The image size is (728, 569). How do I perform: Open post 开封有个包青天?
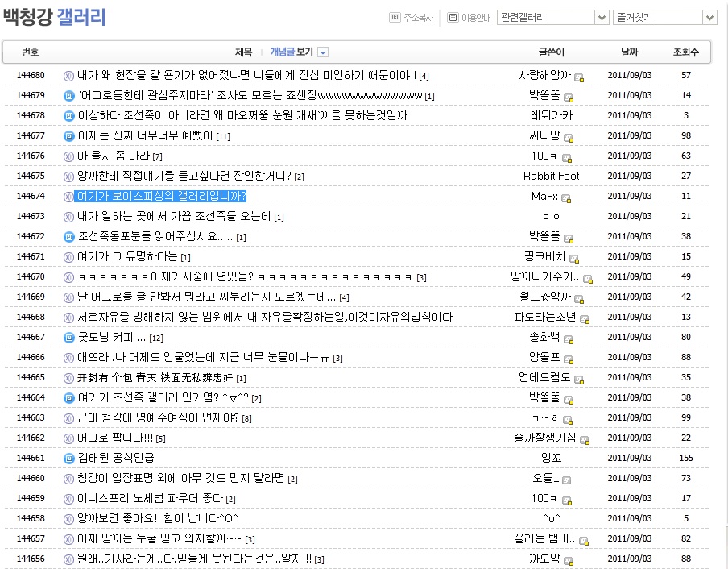pos(155,377)
